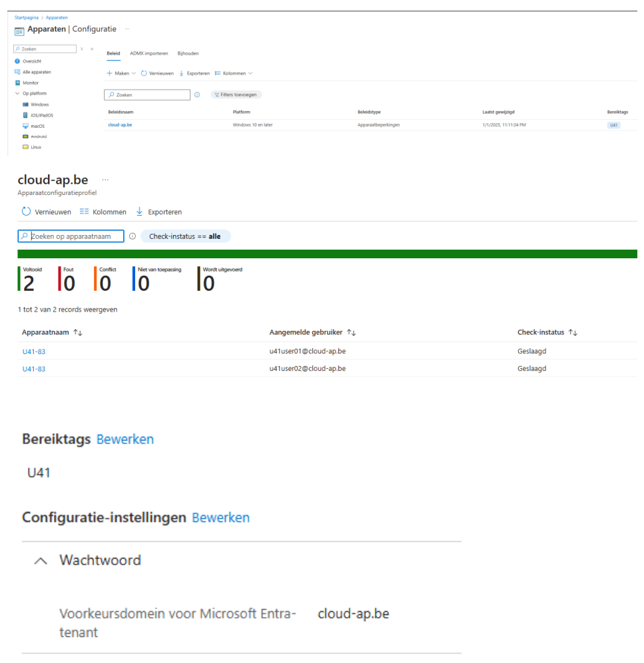Go to Apparaten breadcrumb
The width and height of the screenshot is (644, 663).
pos(57,17)
